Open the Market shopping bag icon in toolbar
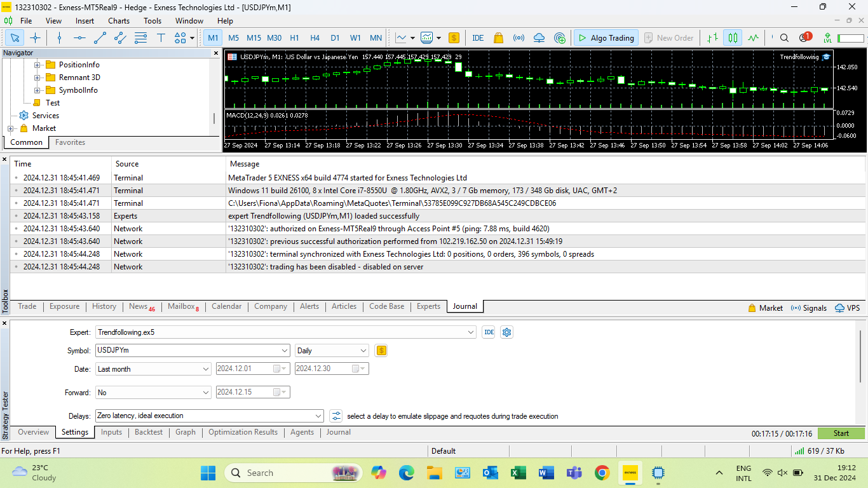The image size is (868, 488). (x=498, y=38)
